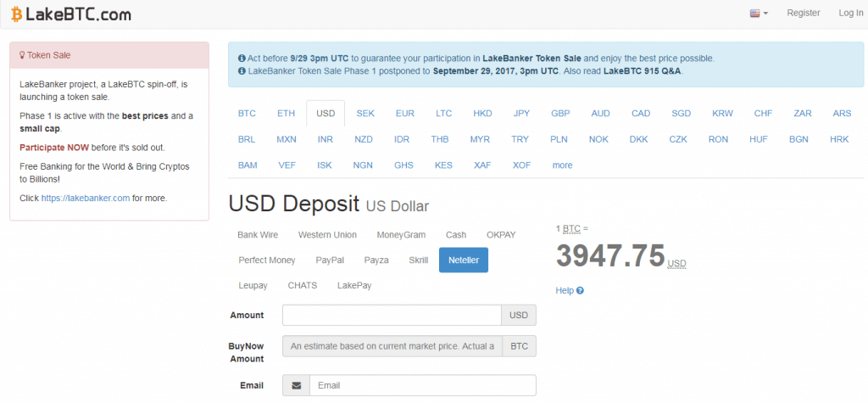Open the NOK currency tab
Screen dimensions: 868x403
tap(598, 139)
